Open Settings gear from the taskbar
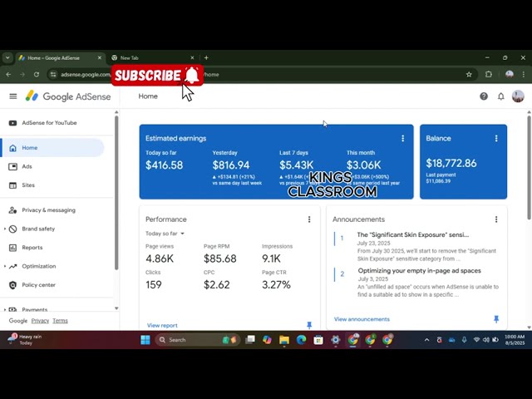The width and height of the screenshot is (532, 399). [336, 340]
